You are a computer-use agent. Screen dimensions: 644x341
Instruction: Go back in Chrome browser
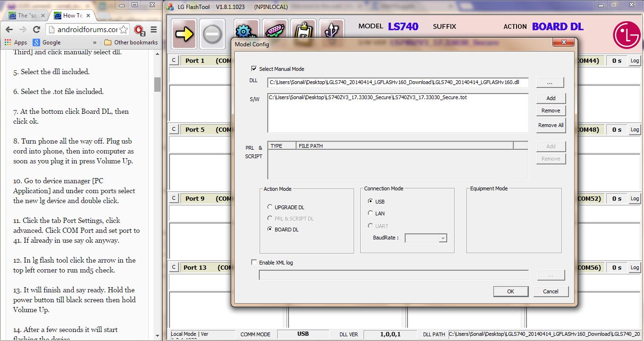tap(9, 29)
